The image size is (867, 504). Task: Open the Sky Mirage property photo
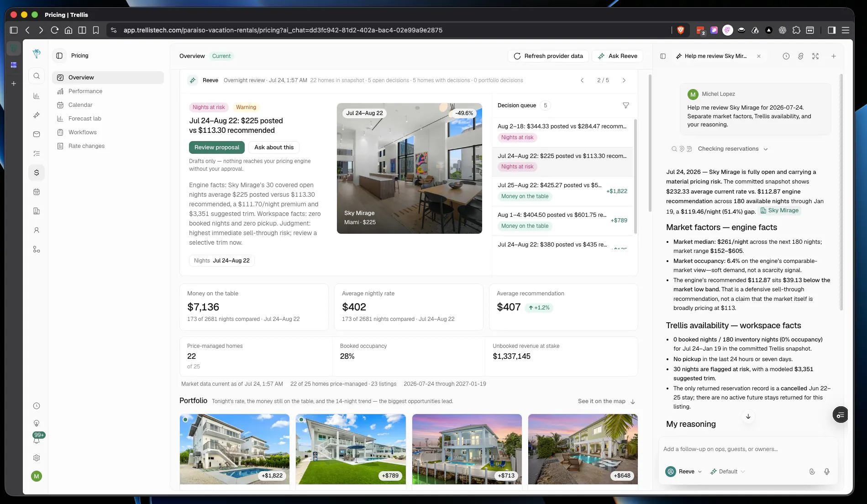pyautogui.click(x=410, y=168)
